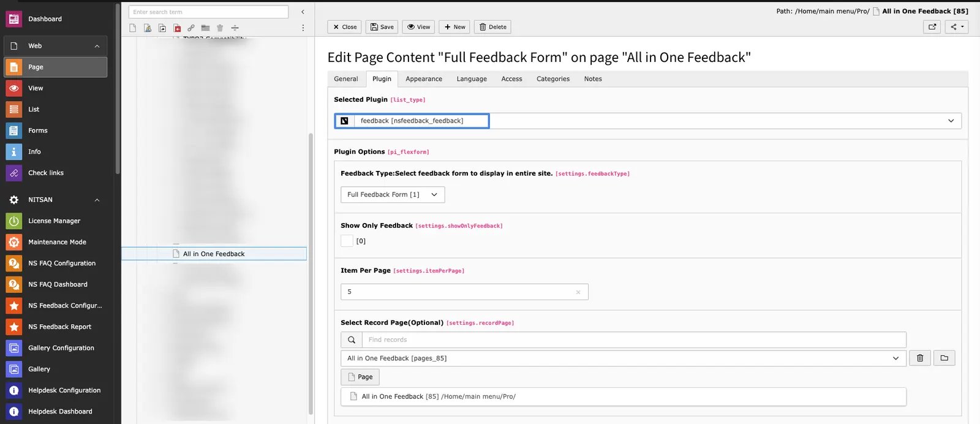Focus the page tree search field
Image resolution: width=980 pixels, height=424 pixels.
[208, 12]
